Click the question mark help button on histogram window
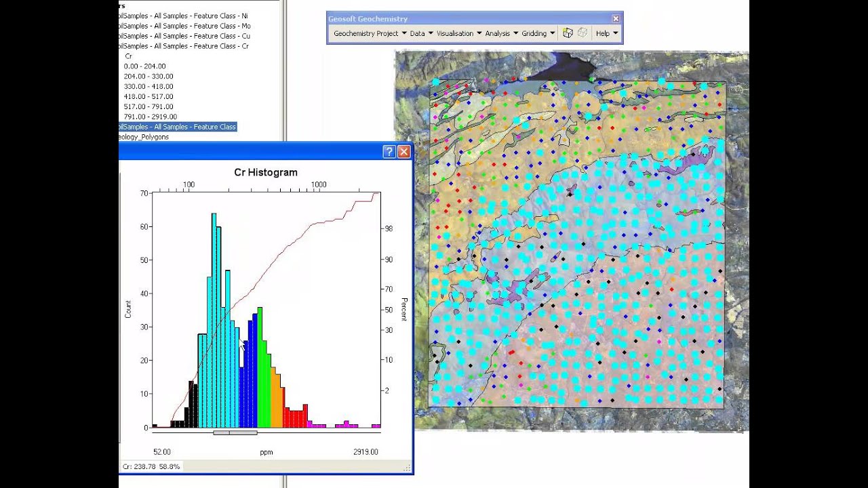The width and height of the screenshot is (868, 488). click(x=389, y=152)
